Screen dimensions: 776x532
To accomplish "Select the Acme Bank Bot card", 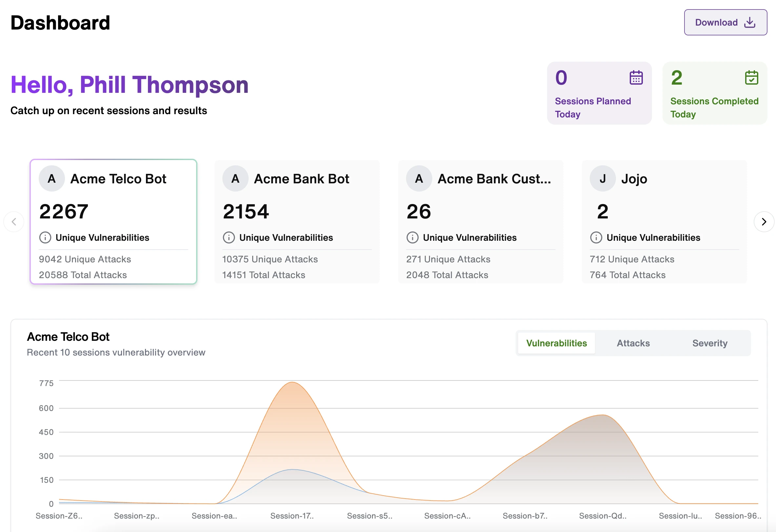I will point(297,221).
